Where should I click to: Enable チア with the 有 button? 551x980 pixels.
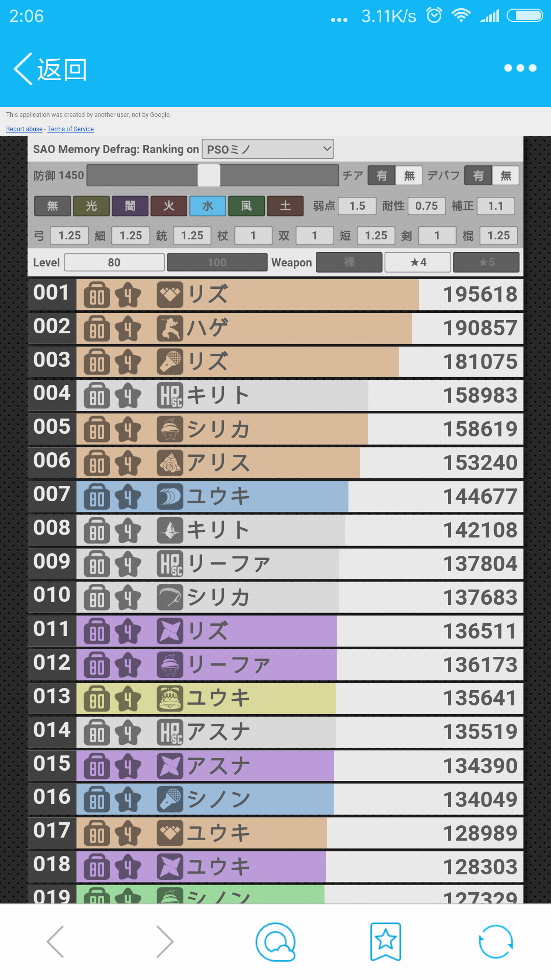[382, 176]
